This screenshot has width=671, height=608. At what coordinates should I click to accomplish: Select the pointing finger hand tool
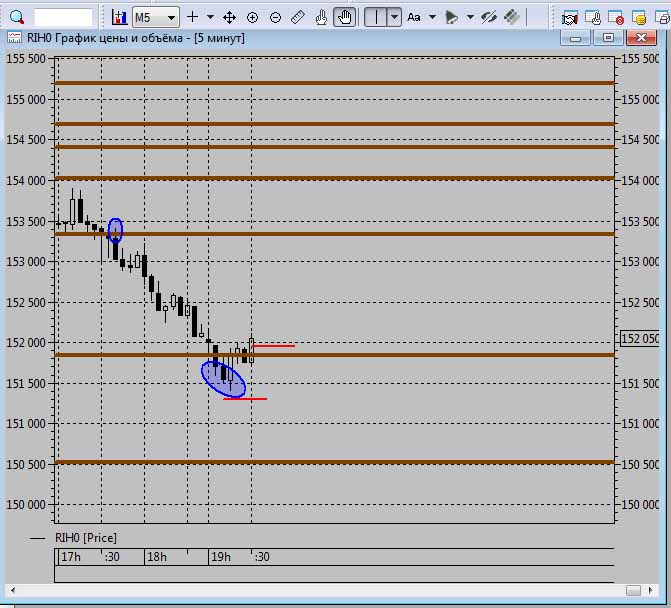(321, 18)
